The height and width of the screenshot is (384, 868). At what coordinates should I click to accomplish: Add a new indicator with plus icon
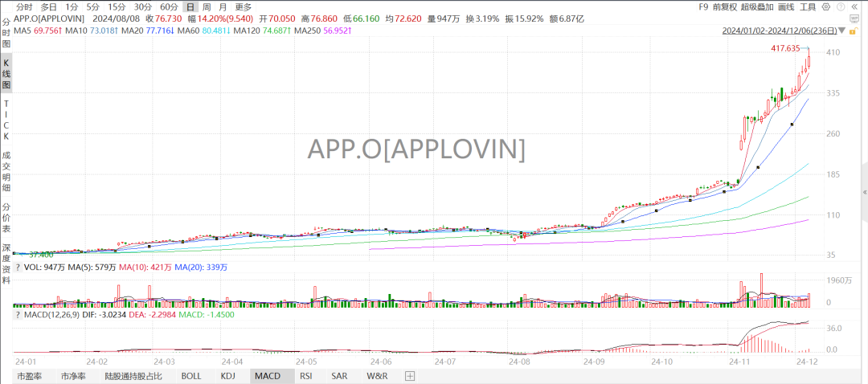410,376
